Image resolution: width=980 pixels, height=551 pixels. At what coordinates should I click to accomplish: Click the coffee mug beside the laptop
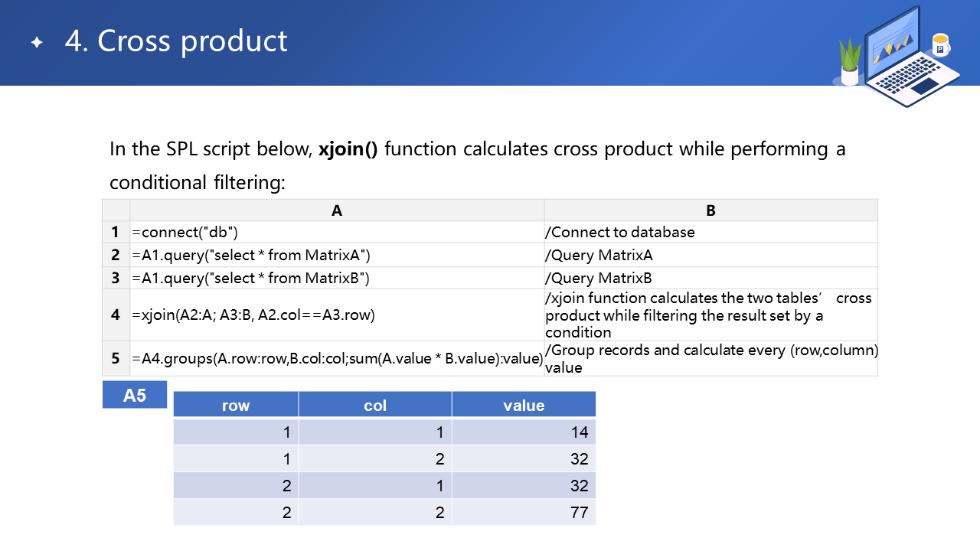click(940, 45)
